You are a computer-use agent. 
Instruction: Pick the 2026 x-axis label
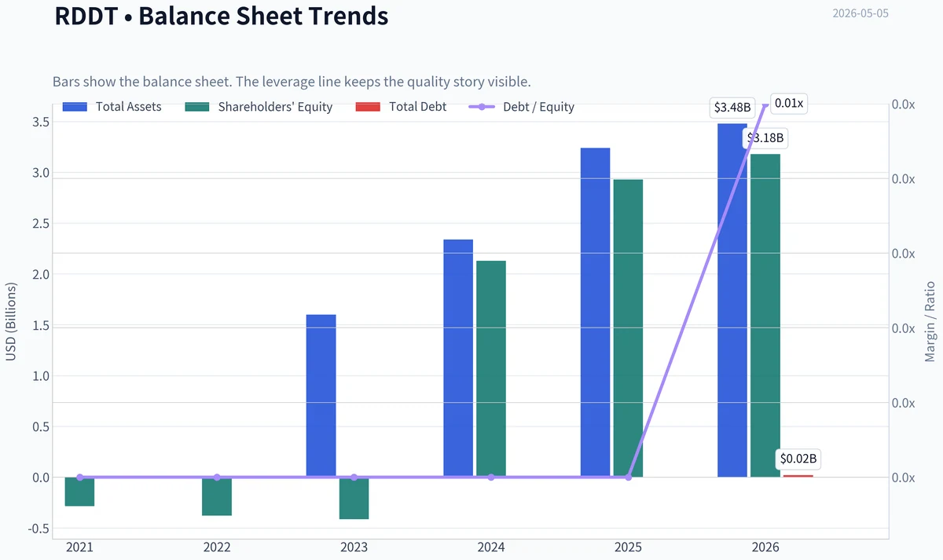pyautogui.click(x=765, y=547)
